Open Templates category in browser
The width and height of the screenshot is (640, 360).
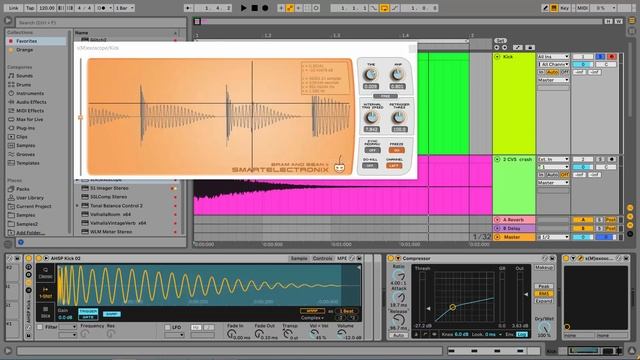(28, 163)
